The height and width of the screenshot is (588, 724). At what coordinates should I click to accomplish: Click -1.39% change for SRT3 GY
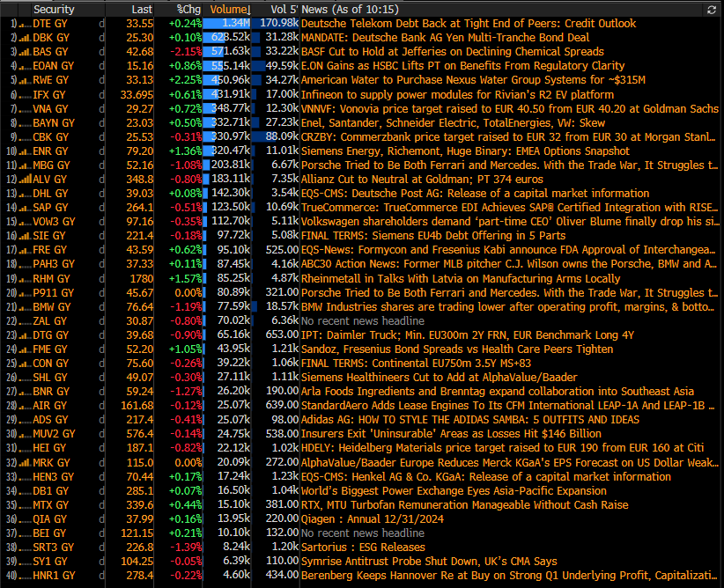coord(186,548)
